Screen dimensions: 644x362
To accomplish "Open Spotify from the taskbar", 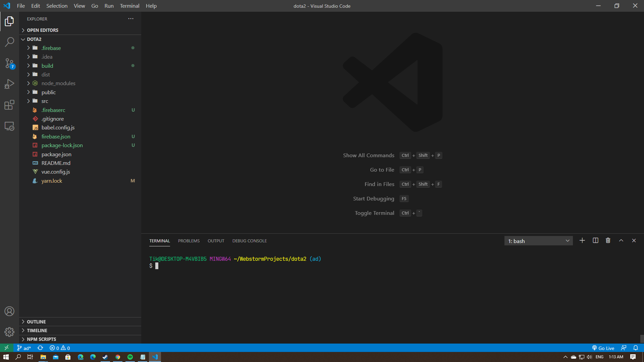I will tap(130, 357).
